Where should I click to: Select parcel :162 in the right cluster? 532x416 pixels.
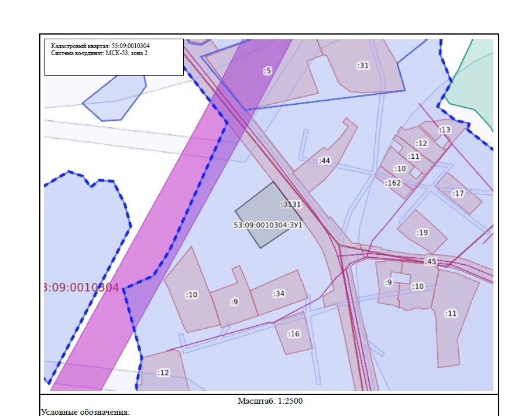point(393,183)
